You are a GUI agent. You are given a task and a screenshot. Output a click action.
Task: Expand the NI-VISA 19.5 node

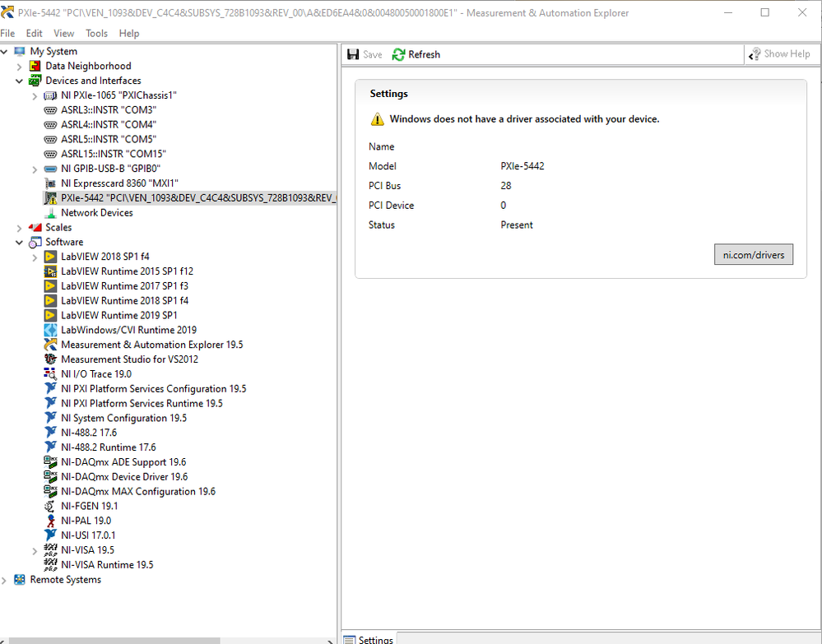tap(35, 551)
